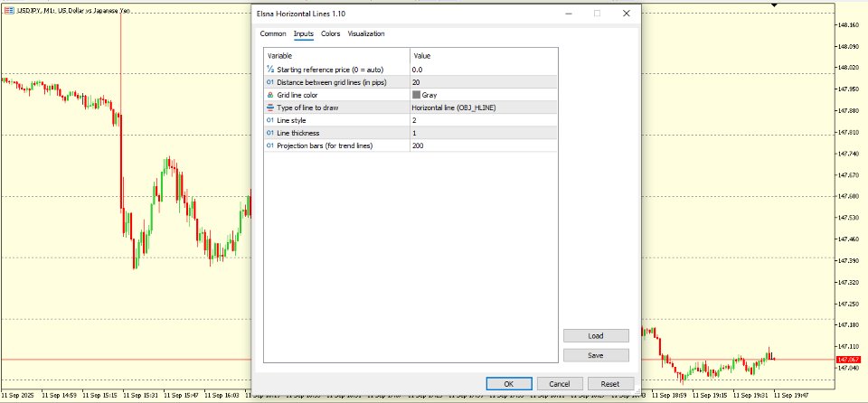Click the Grid line color palette icon
Image resolution: width=868 pixels, height=403 pixels.
coord(270,95)
